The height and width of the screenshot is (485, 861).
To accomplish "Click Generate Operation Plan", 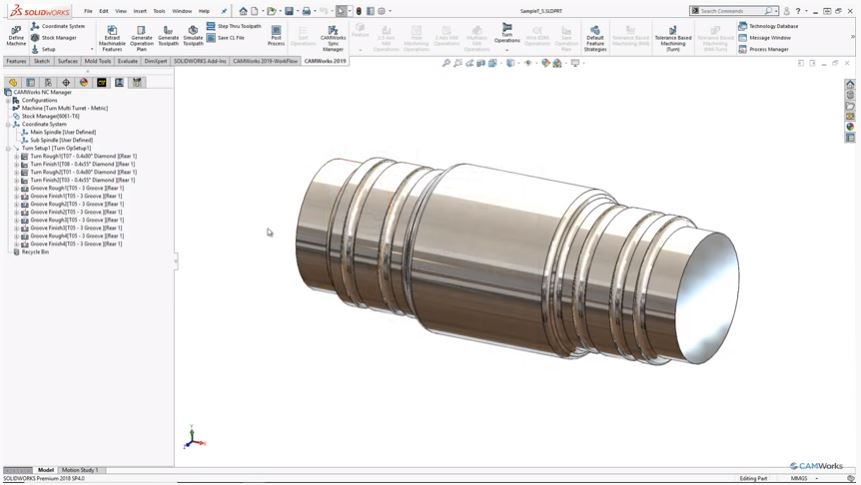I will 142,38.
